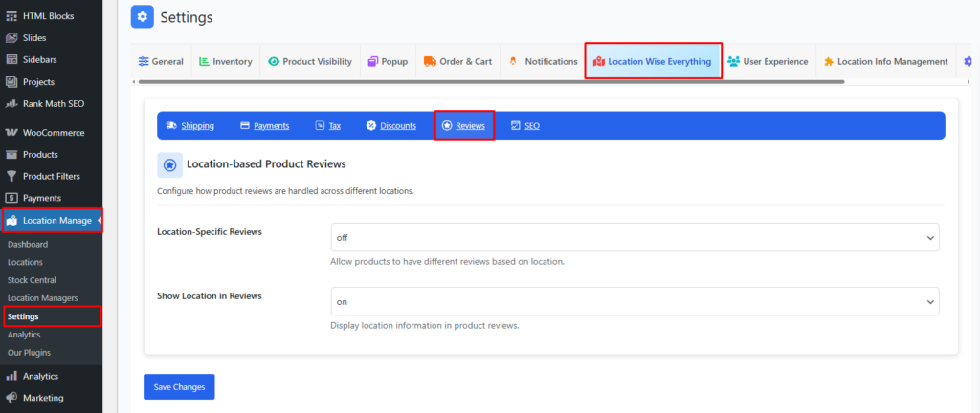Viewport: 980px width, 413px height.
Task: Click the Product Filters funnel icon
Action: point(11,176)
